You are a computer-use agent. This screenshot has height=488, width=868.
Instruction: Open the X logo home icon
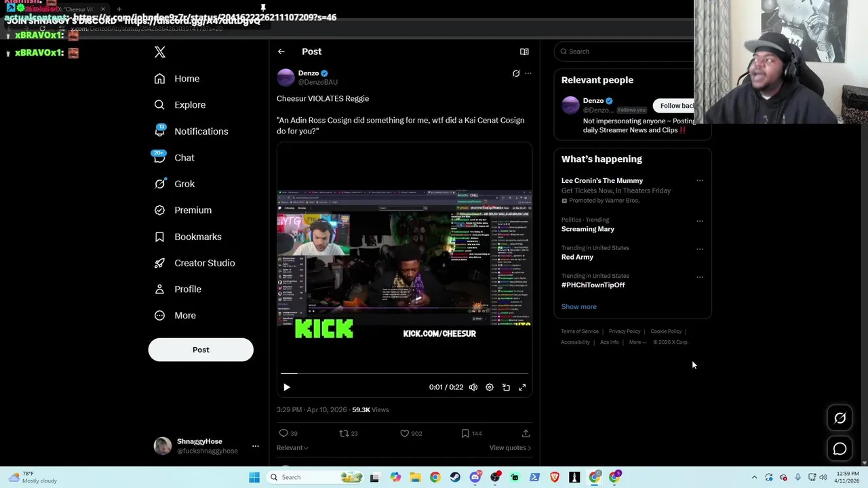pyautogui.click(x=160, y=52)
